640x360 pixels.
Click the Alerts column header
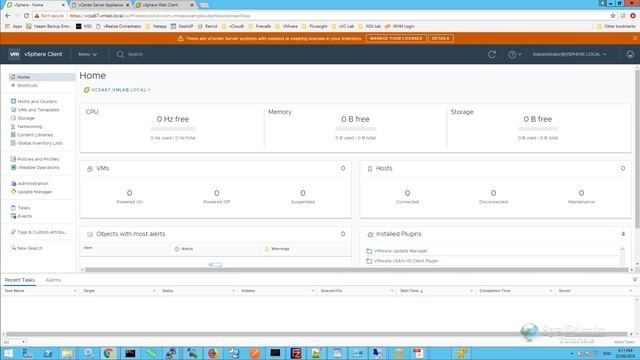[x=187, y=249]
